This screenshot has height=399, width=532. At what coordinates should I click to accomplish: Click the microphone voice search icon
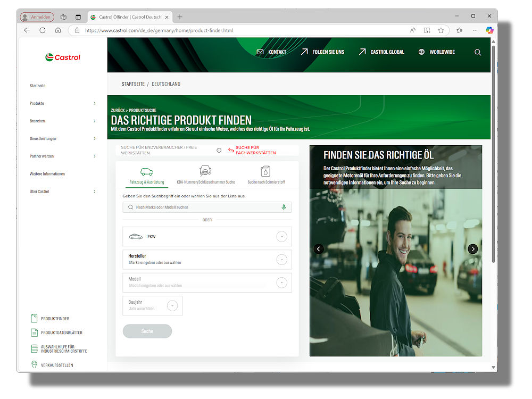[284, 207]
